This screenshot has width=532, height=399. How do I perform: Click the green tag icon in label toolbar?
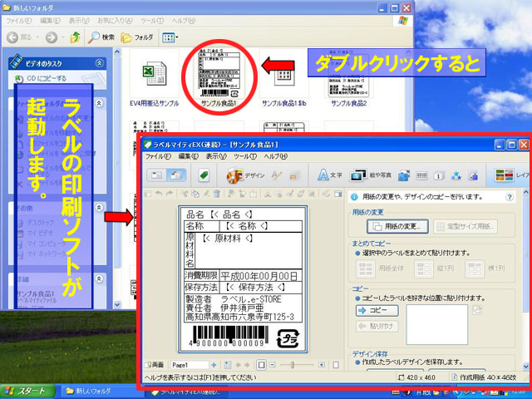click(x=204, y=175)
